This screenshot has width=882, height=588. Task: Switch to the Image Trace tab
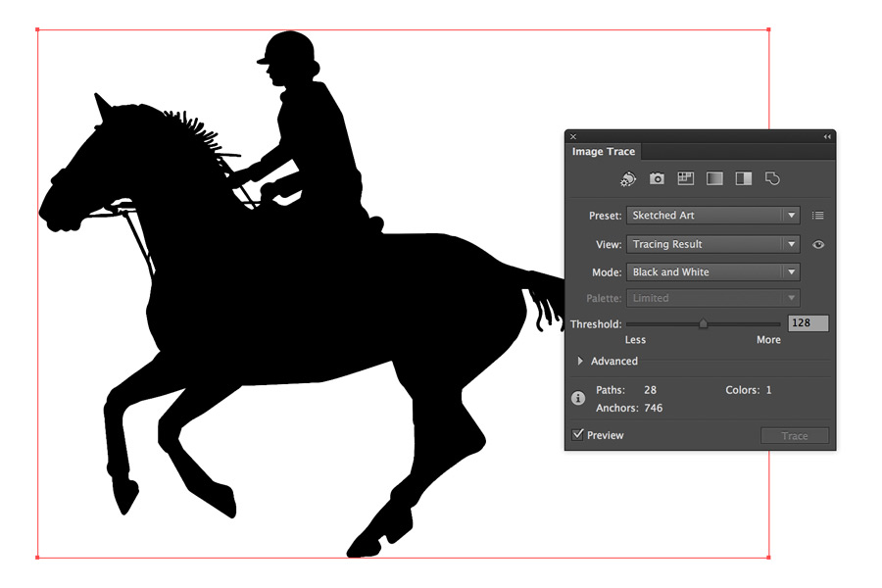click(602, 152)
